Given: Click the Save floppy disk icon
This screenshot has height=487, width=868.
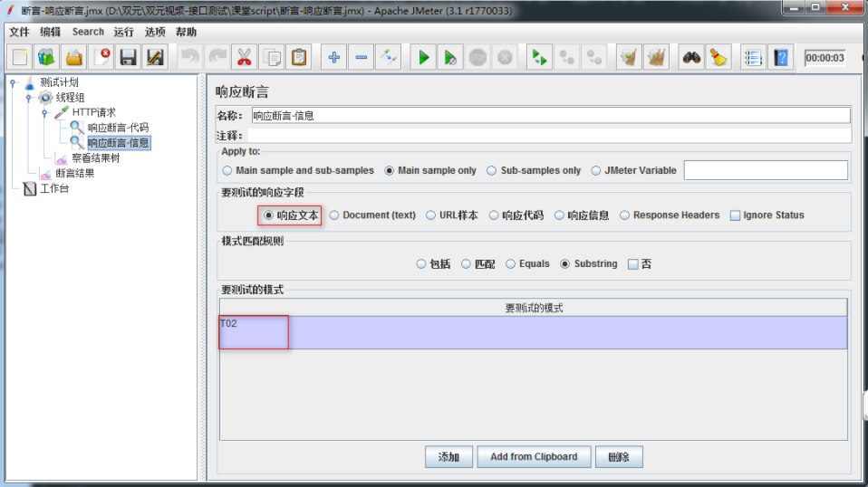Looking at the screenshot, I should tap(128, 58).
